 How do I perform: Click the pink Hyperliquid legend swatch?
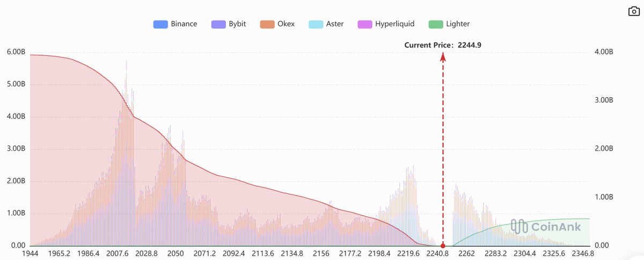pos(365,24)
